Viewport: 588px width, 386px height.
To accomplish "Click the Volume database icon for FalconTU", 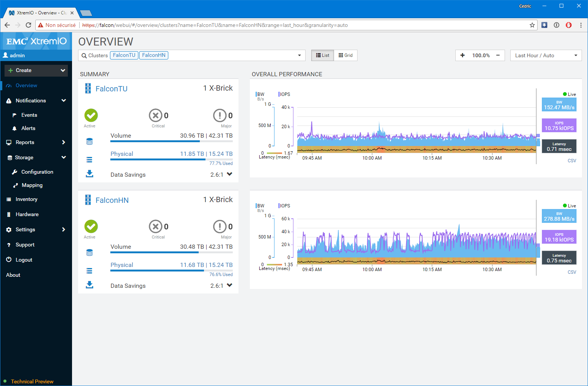I will [89, 141].
